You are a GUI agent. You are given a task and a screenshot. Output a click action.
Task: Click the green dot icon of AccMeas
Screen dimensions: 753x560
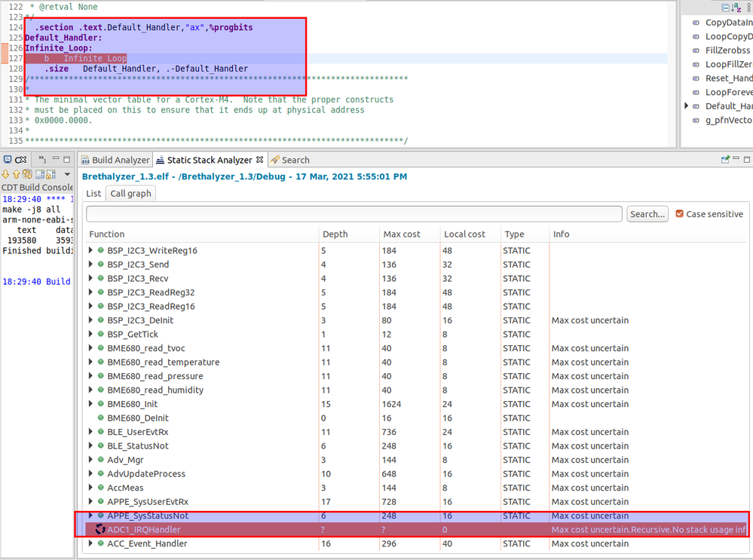coord(101,488)
